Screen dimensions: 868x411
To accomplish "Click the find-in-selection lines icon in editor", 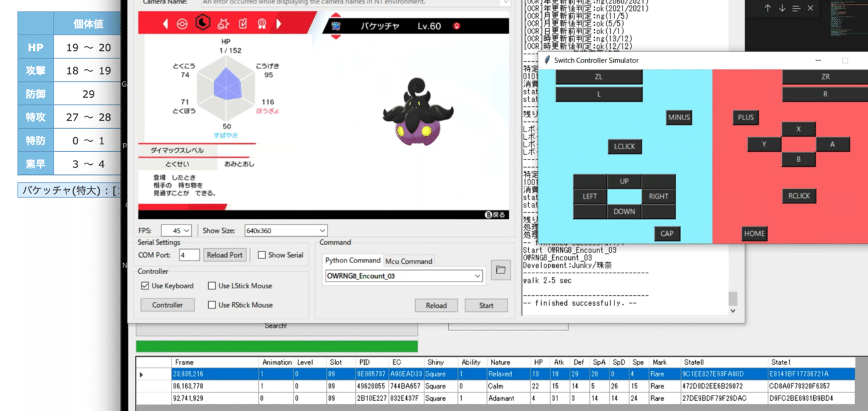I will [796, 8].
